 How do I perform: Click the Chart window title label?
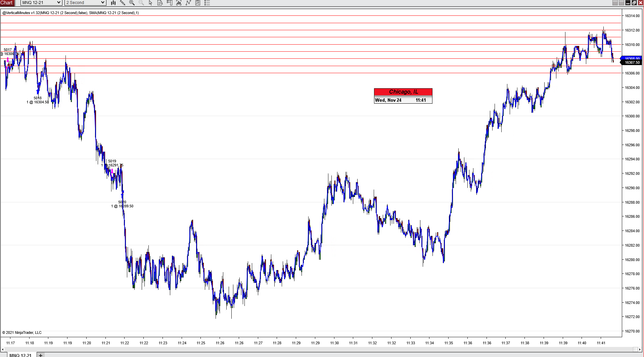pyautogui.click(x=7, y=3)
